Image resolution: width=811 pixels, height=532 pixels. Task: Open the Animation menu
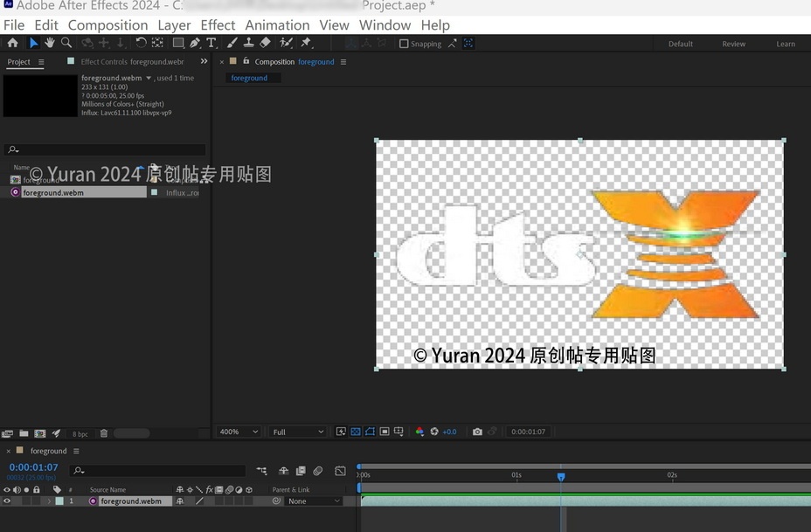(x=277, y=24)
